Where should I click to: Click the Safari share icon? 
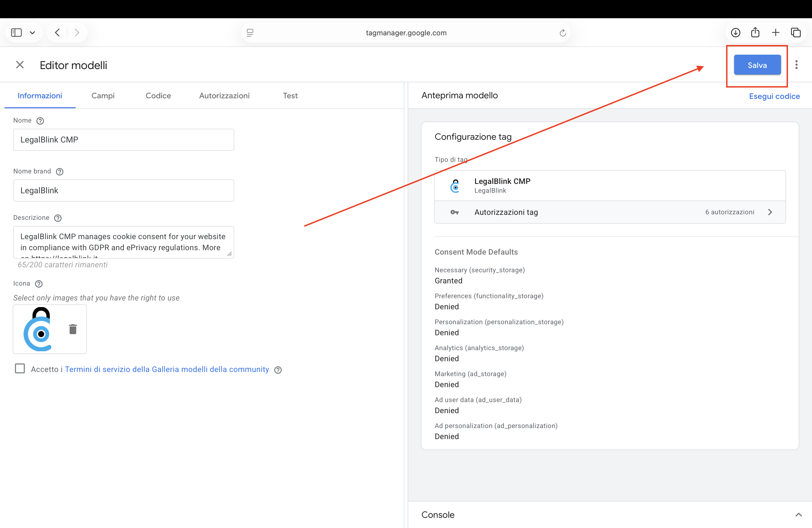click(755, 33)
